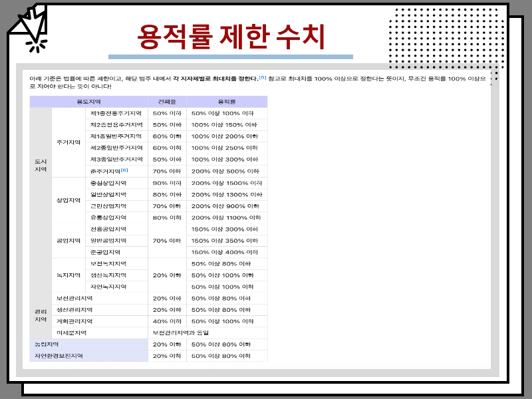Image resolution: width=532 pixels, height=399 pixels.
Task: Click 용적률 '50% 이상 100% 이하' in 계획관리지역 row
Action: click(x=227, y=321)
